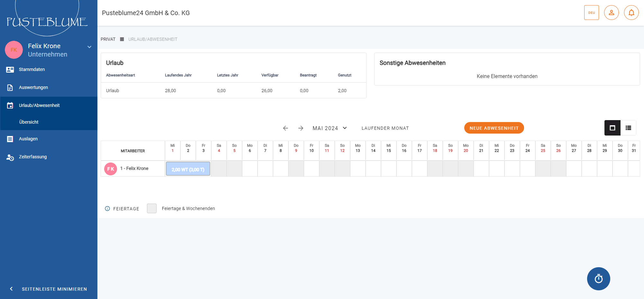
Task: Open Stammdaten in the sidebar
Action: (32, 69)
